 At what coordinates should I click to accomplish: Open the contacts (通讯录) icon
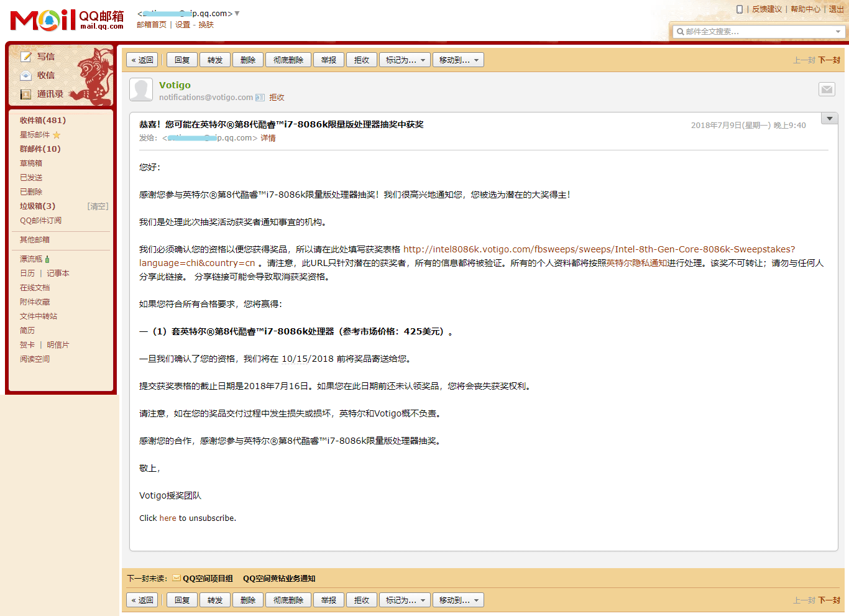coord(26,94)
